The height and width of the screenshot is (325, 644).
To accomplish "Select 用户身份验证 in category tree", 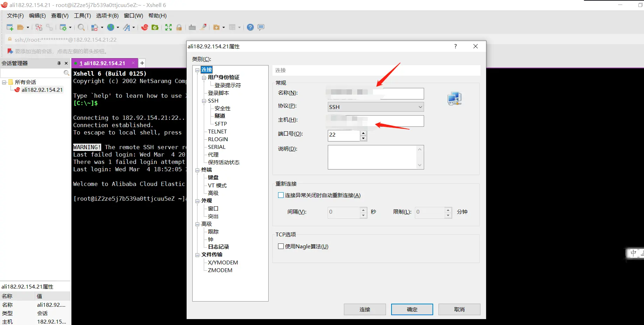I will click(224, 77).
